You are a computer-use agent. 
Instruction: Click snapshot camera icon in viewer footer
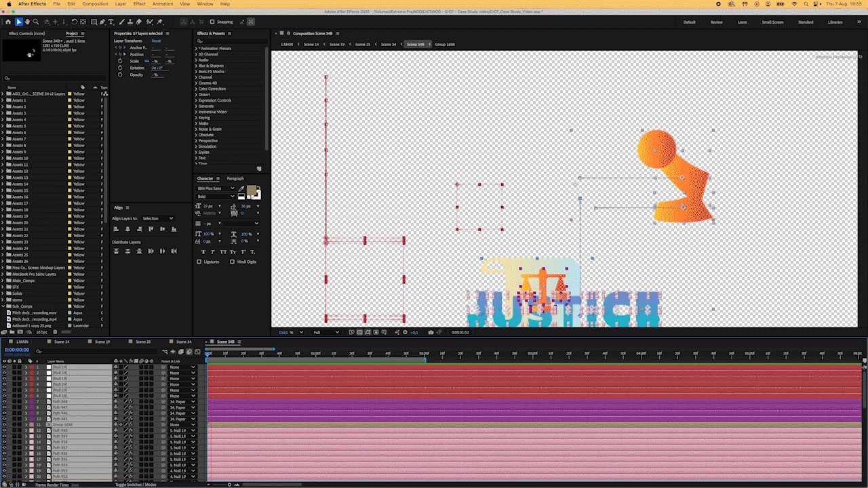click(x=431, y=332)
